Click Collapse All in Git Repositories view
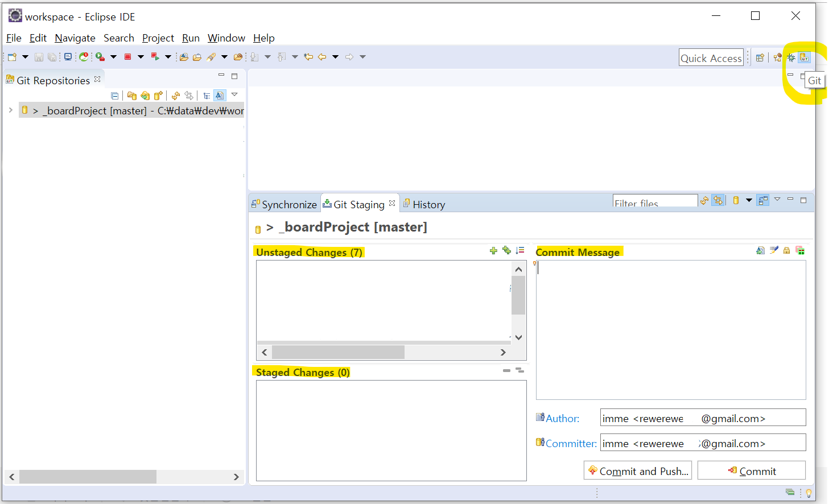This screenshot has width=837, height=504. tap(115, 96)
